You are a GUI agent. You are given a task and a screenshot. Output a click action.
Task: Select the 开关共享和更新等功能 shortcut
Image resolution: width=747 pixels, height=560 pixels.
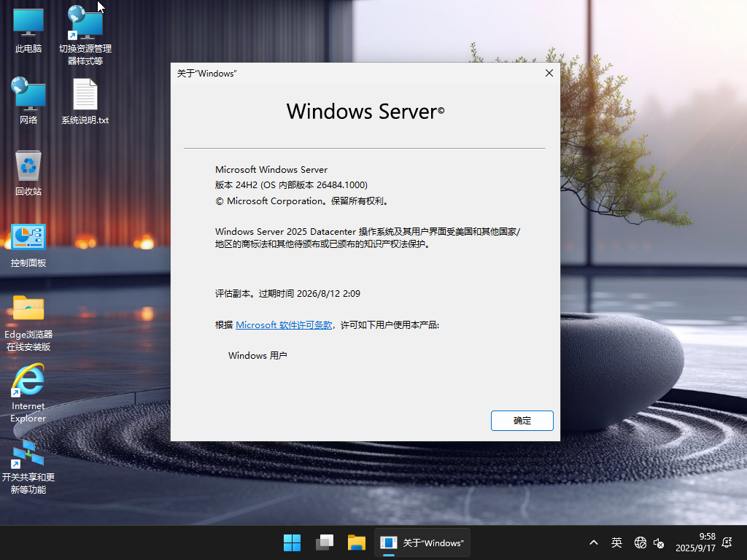28,467
